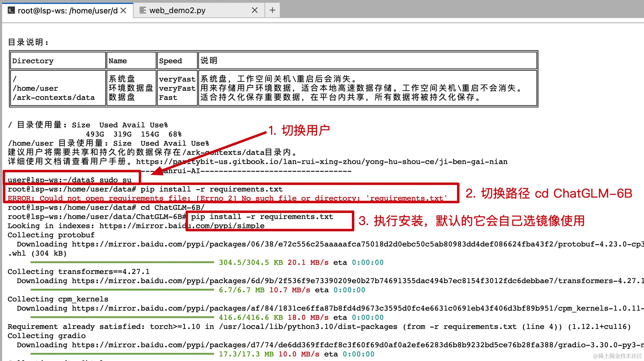The width and height of the screenshot is (644, 361).
Task: Click the /ark-contexts/data directory table entry
Action: click(54, 97)
